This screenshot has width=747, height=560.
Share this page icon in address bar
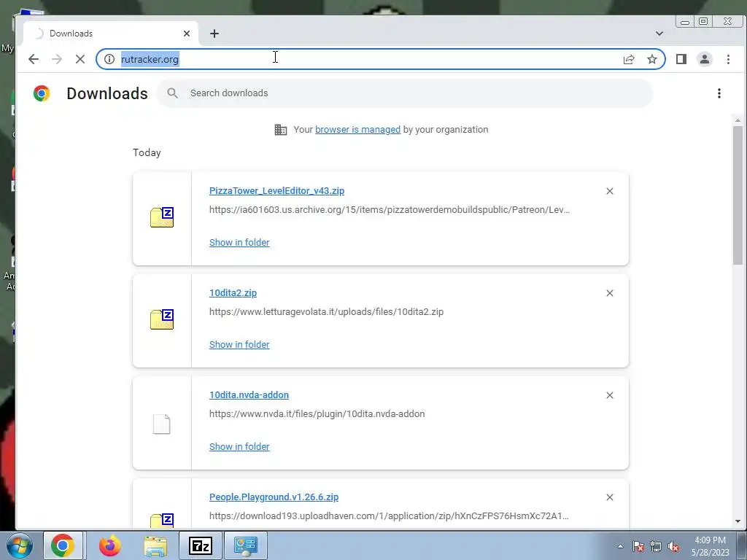click(628, 59)
